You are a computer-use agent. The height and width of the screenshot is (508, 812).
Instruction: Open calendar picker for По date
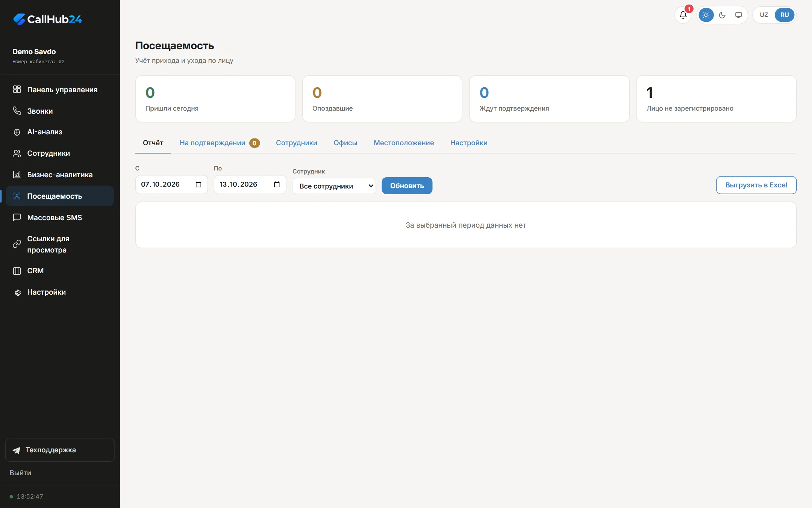click(277, 184)
